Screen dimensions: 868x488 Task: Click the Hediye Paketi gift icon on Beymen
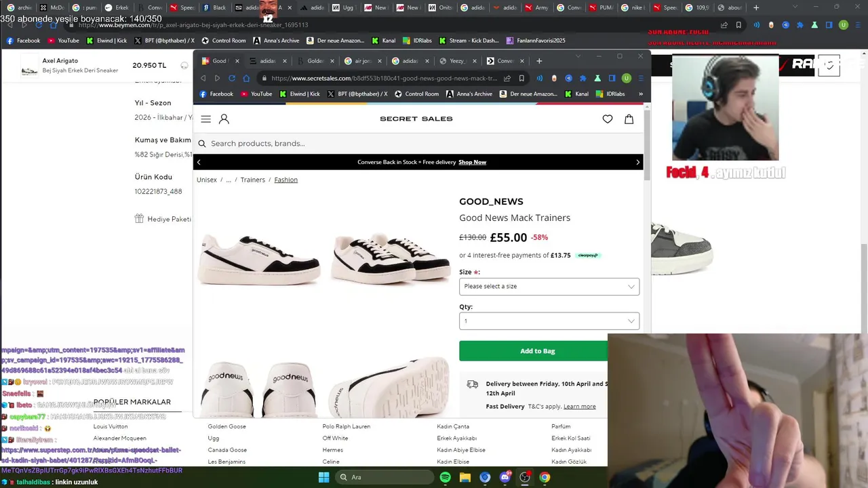tap(139, 219)
